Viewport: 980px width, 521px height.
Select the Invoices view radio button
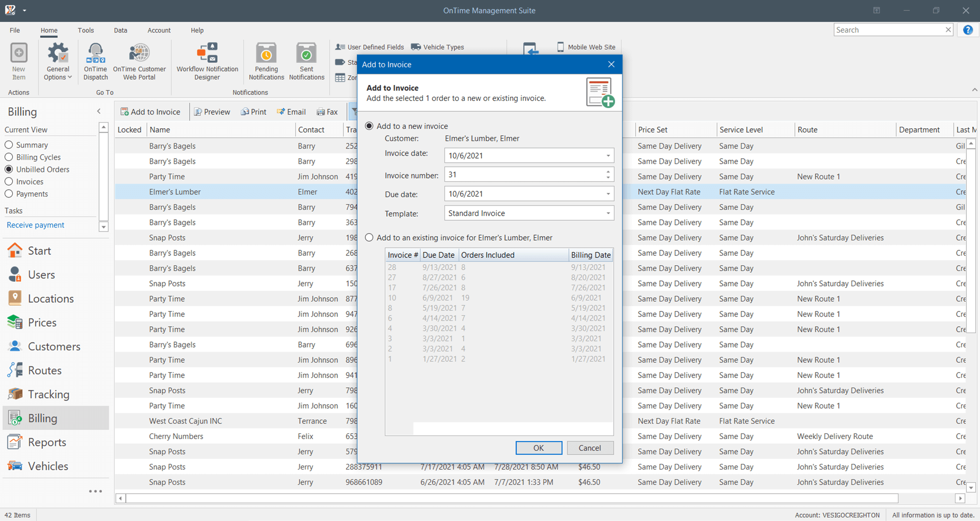(9, 182)
